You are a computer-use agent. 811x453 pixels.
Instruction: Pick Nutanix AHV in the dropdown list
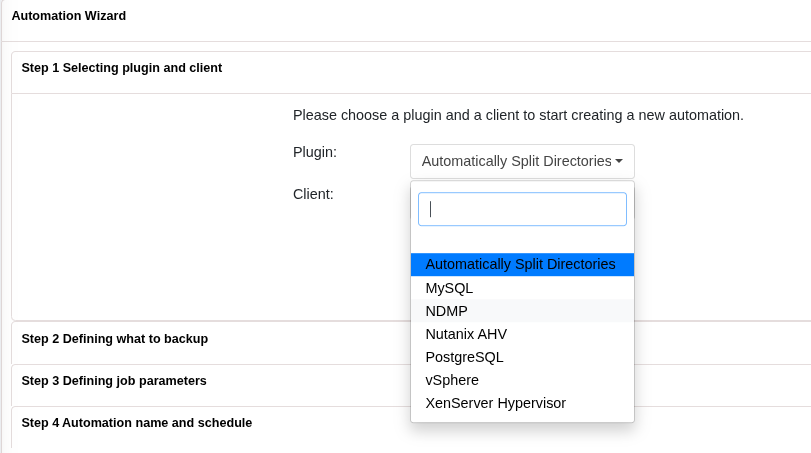click(466, 334)
